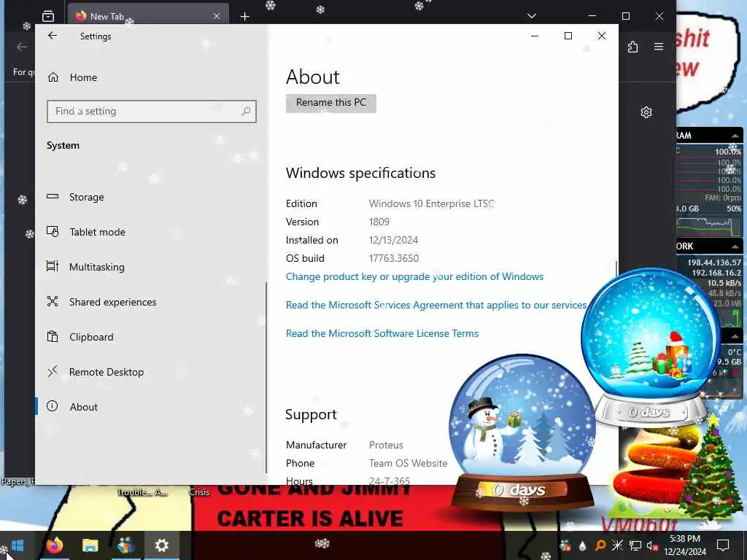This screenshot has width=747, height=560.
Task: Select the OS build value 17763.3650
Action: [x=394, y=258]
